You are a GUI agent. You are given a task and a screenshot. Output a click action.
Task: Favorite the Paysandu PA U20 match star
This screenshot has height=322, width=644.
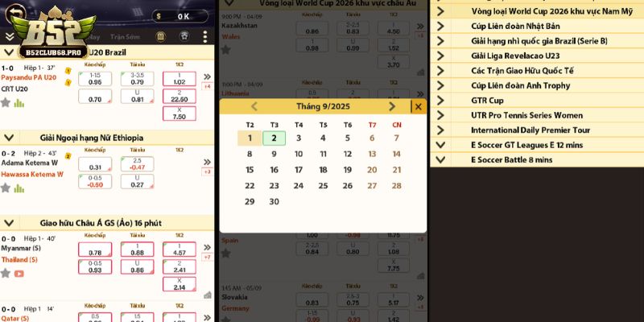tap(6, 103)
